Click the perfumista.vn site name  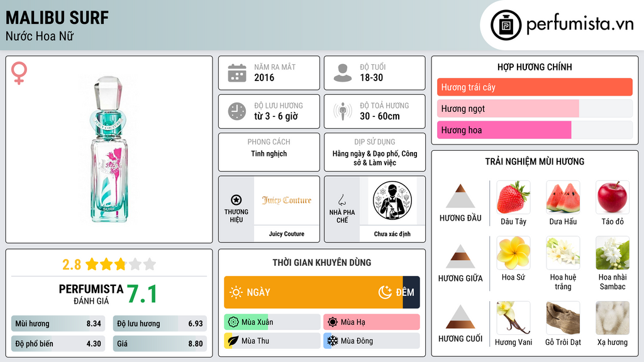pyautogui.click(x=580, y=24)
